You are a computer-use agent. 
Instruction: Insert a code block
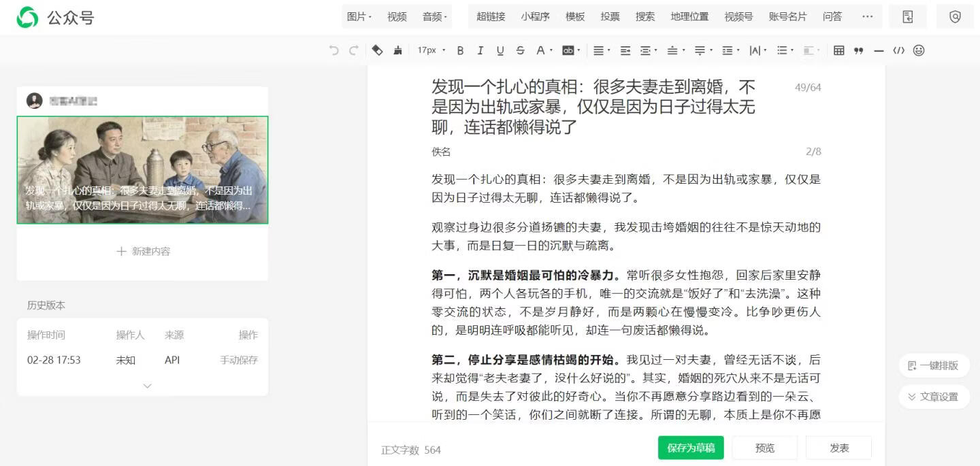[898, 50]
